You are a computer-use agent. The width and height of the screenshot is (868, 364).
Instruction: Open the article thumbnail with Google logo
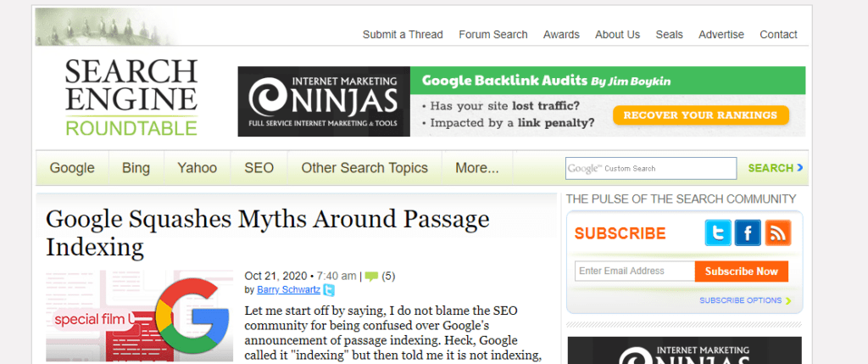[140, 316]
